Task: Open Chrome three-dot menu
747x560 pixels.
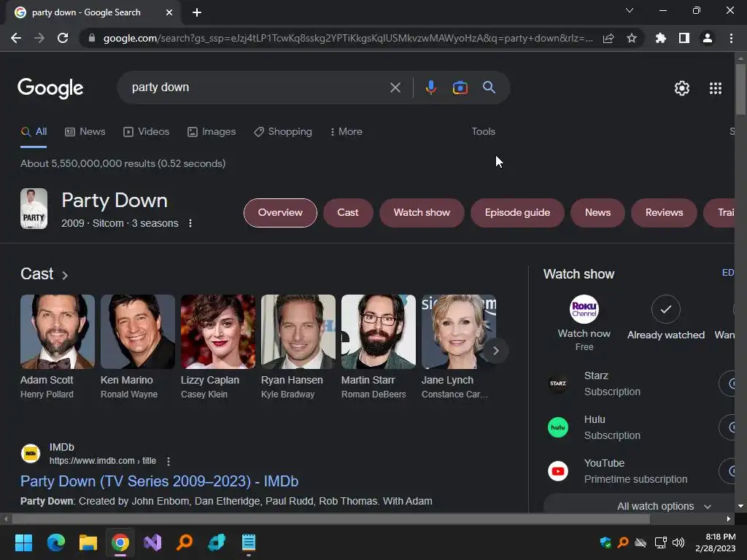Action: [731, 38]
